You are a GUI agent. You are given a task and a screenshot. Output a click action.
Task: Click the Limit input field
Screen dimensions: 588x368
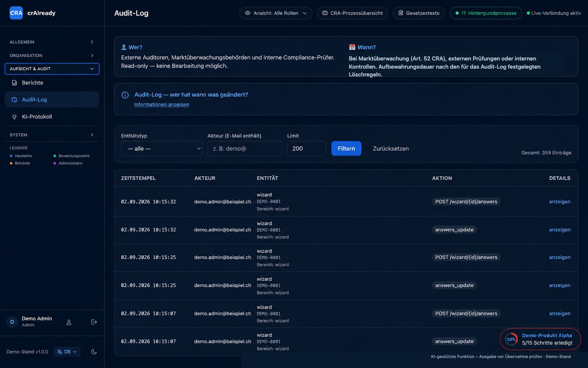(307, 148)
